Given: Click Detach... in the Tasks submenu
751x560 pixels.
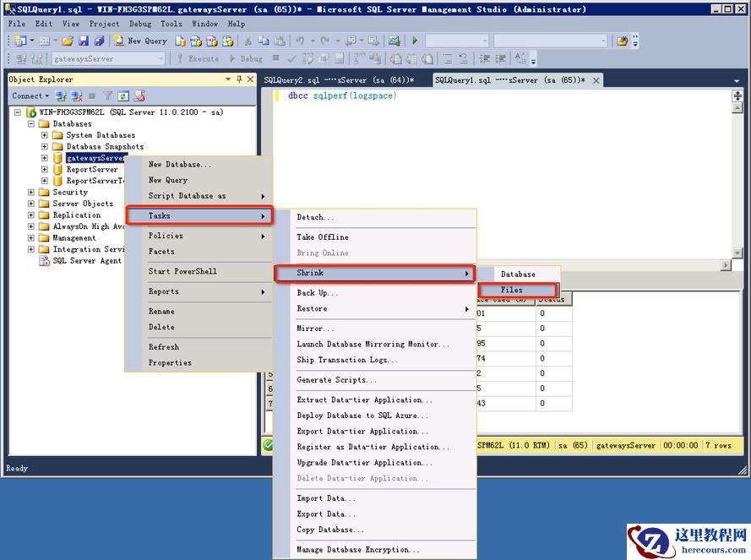Looking at the screenshot, I should 315,218.
